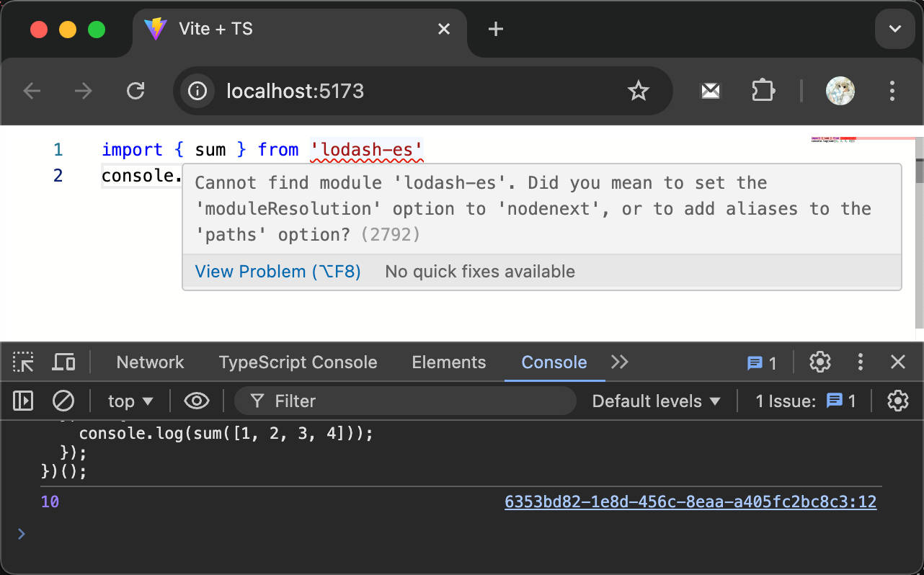Click the logged value 10
The image size is (924, 575).
(x=50, y=502)
